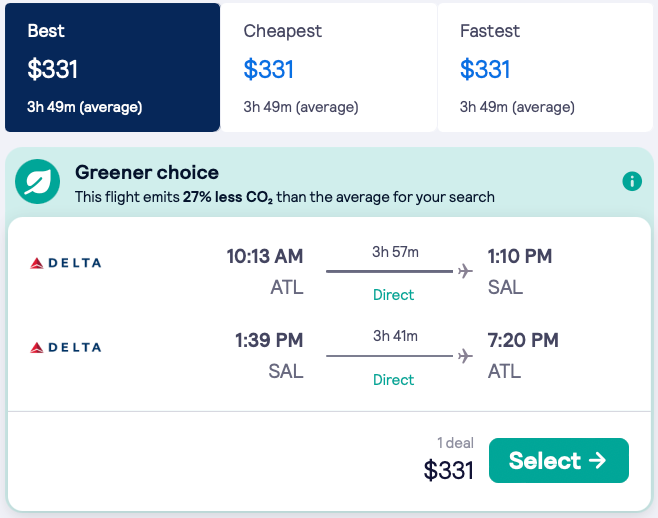Click the 1 deal text
The height and width of the screenshot is (518, 658).
tap(455, 443)
